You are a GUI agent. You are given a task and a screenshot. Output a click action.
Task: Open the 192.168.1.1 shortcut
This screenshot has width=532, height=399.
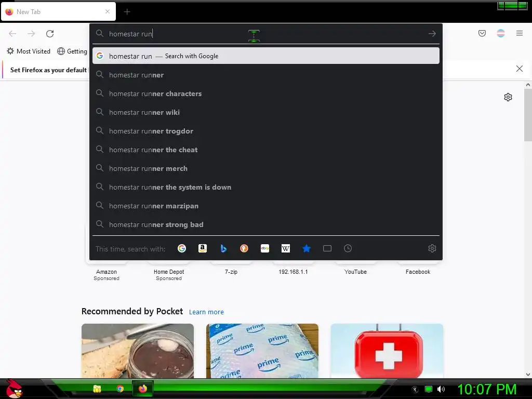click(x=293, y=272)
